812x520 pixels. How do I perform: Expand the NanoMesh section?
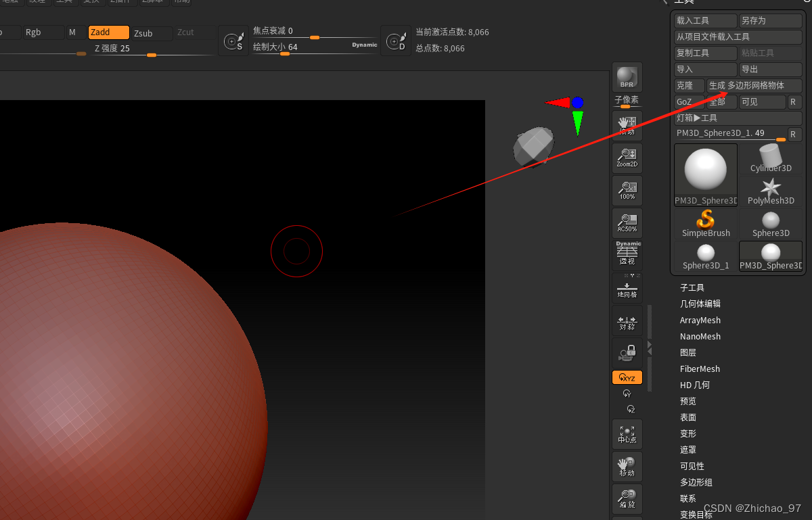coord(700,336)
